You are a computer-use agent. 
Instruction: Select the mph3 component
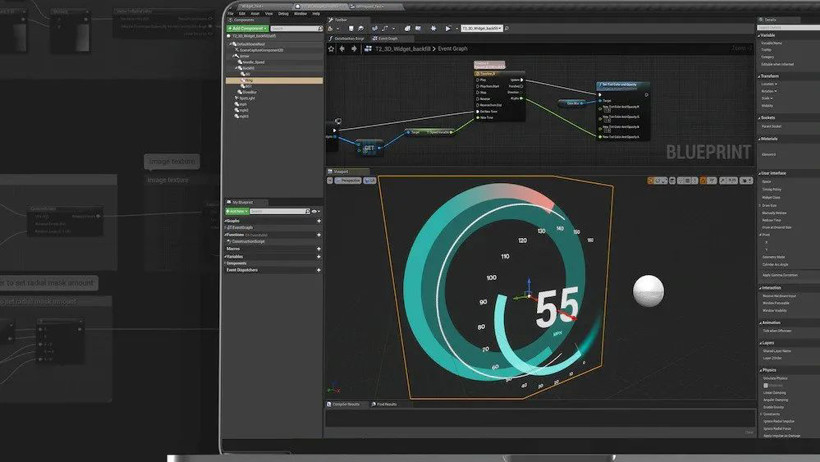(x=243, y=116)
